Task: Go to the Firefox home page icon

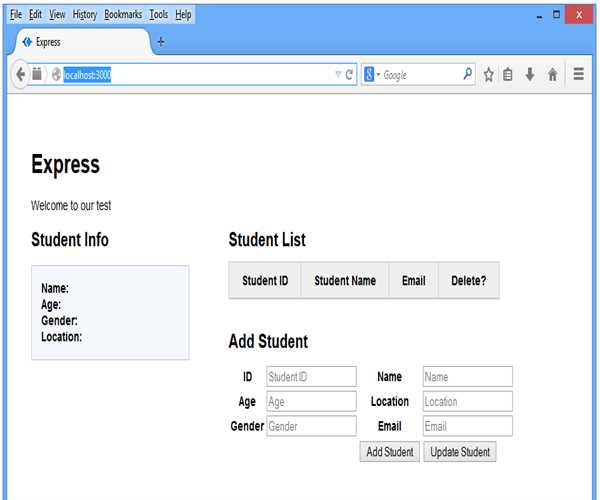Action: 552,75
